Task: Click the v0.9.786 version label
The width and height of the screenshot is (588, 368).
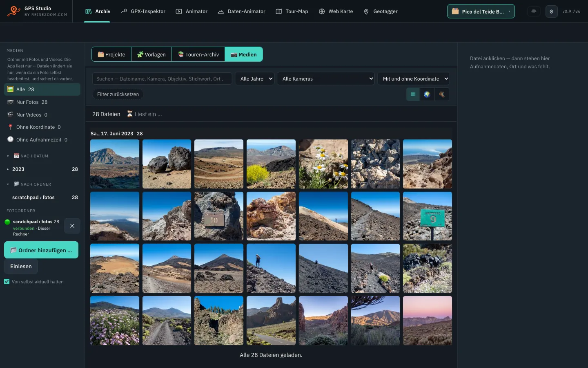Action: (x=571, y=11)
